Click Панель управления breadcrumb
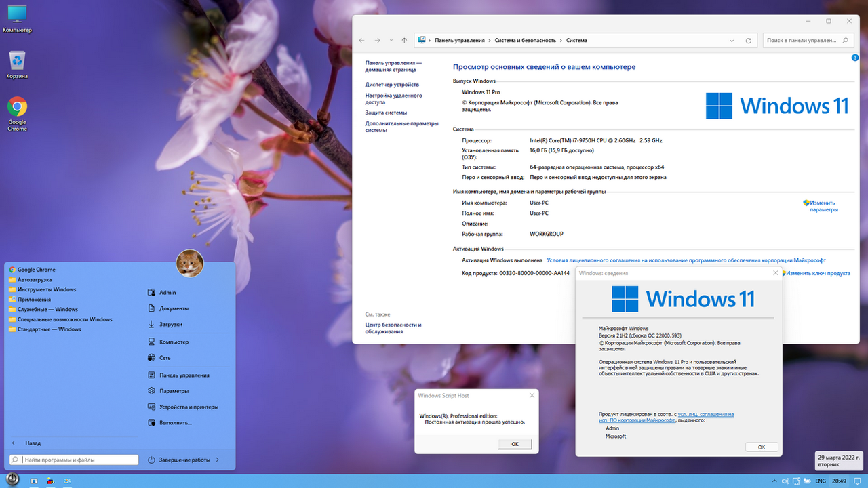This screenshot has width=868, height=488. (460, 41)
